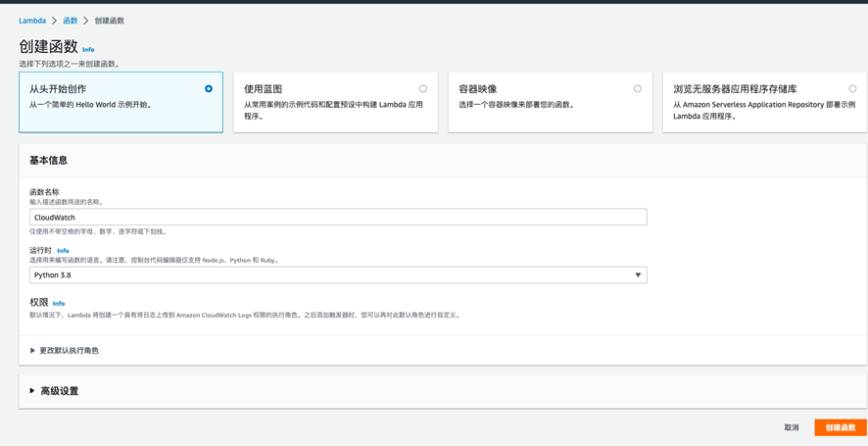The width and height of the screenshot is (868, 446).
Task: Select the 从头开始创作 radio button
Action: pos(209,89)
